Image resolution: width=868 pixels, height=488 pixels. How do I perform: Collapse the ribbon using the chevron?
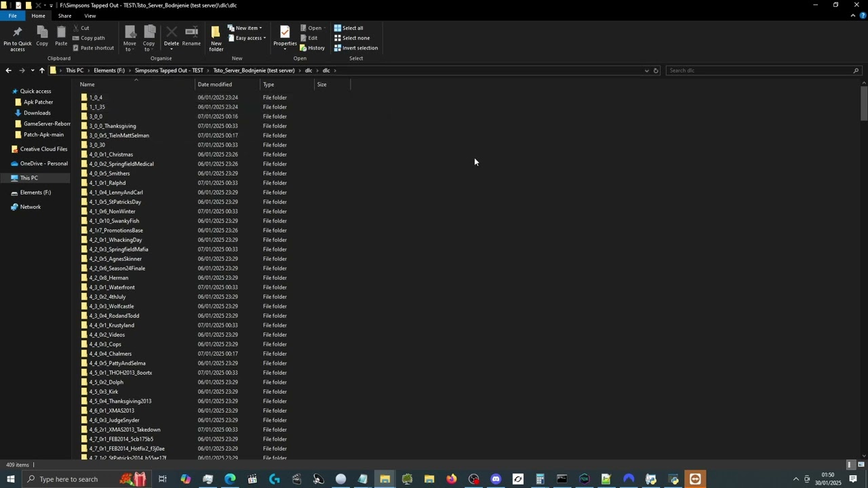pos(853,16)
